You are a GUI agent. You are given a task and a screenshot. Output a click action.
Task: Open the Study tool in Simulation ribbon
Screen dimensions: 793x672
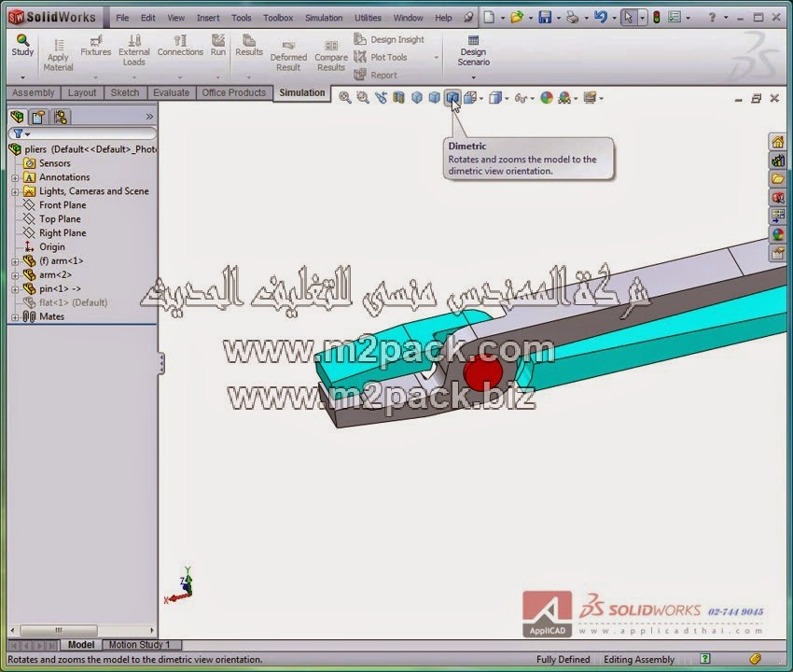pos(22,46)
